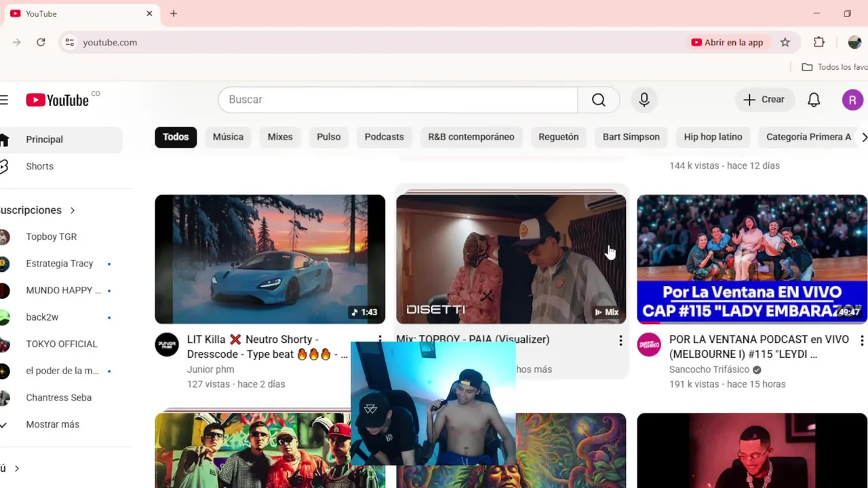Open a new browser tab
Screen dimensions: 868x488
click(x=174, y=14)
